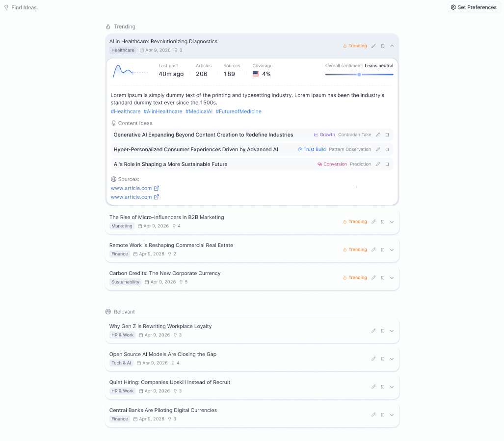This screenshot has width=504, height=441.
Task: Bookmark the Generative AI Expanding content idea
Action: (x=387, y=135)
